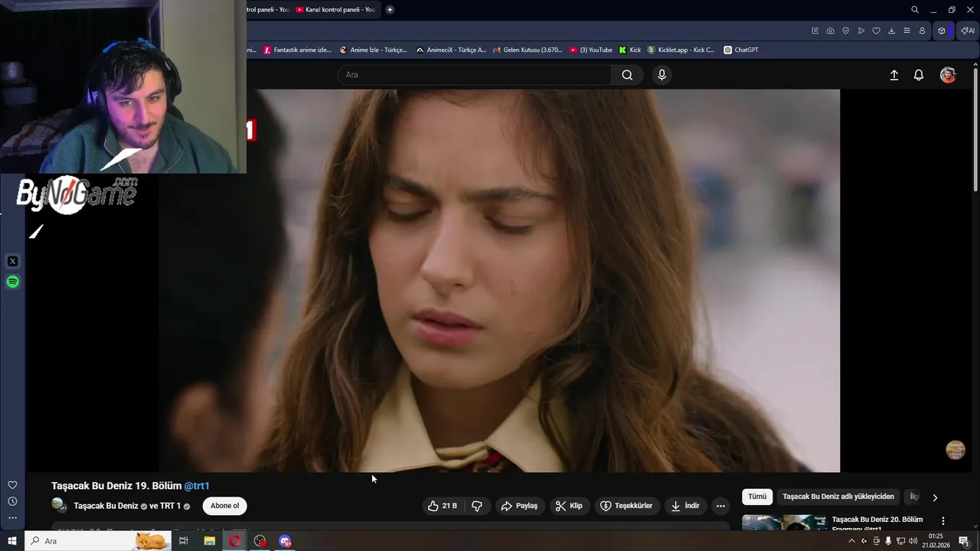The width and height of the screenshot is (980, 551).
Task: Open browser extensions cube icon
Action: (942, 31)
